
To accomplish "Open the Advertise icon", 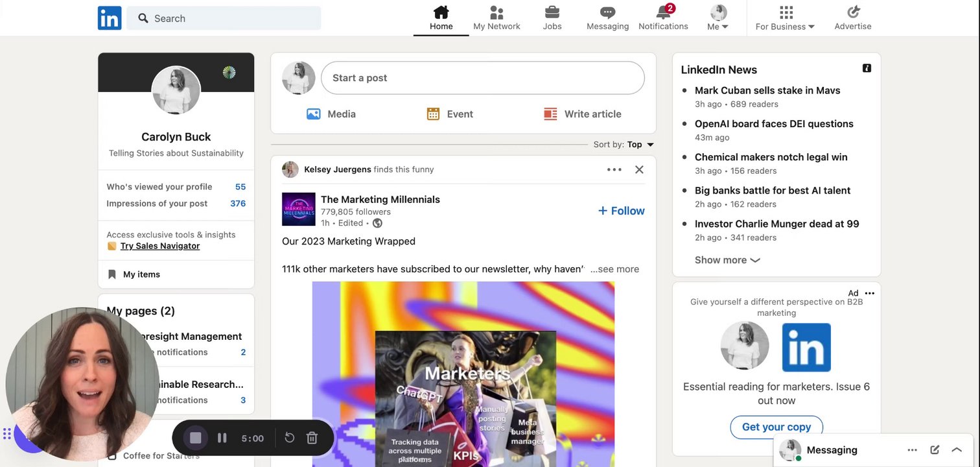I will point(853,18).
